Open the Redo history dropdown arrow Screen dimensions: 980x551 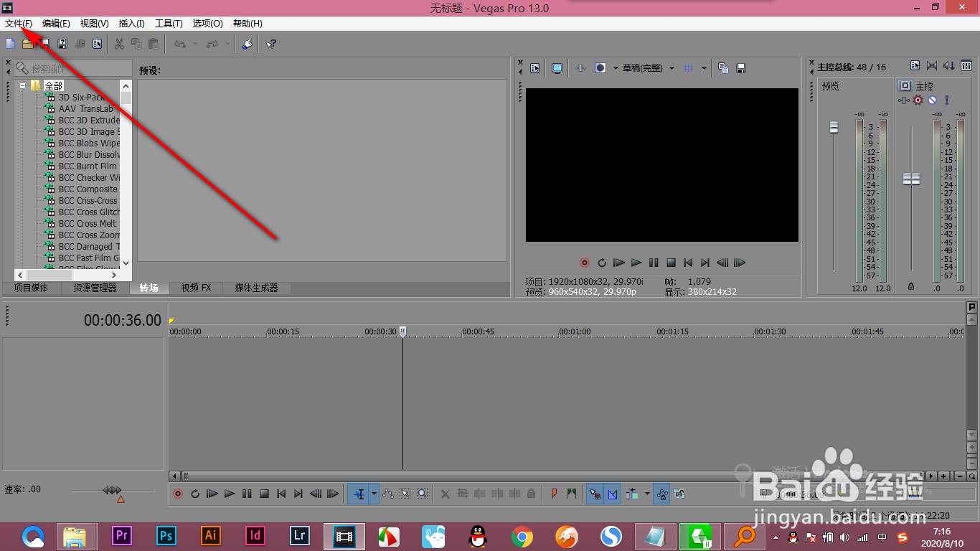point(227,44)
